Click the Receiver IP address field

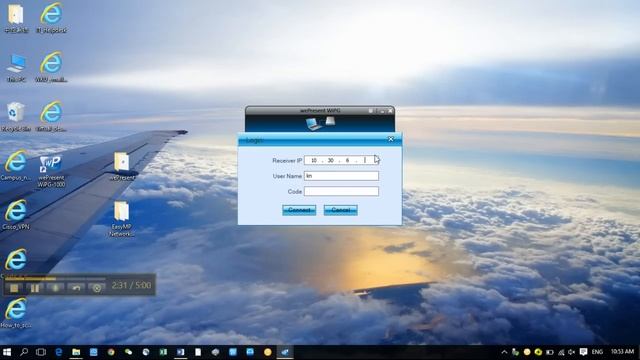click(341, 160)
